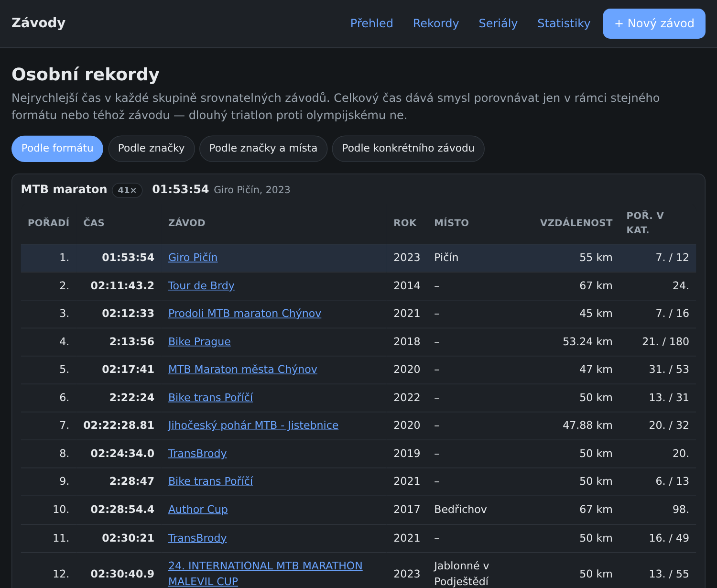Click the VZDÁLENOST column header
This screenshot has width=717, height=588.
576,223
